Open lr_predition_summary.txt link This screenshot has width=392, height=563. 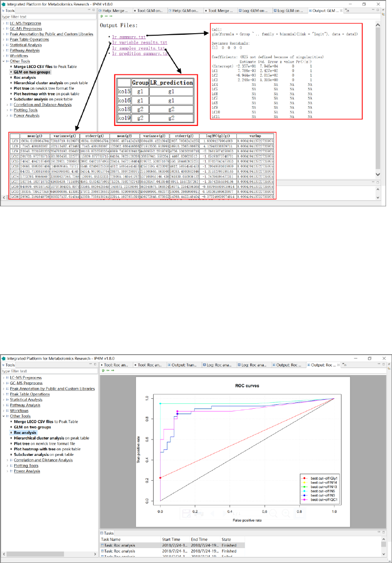point(140,54)
